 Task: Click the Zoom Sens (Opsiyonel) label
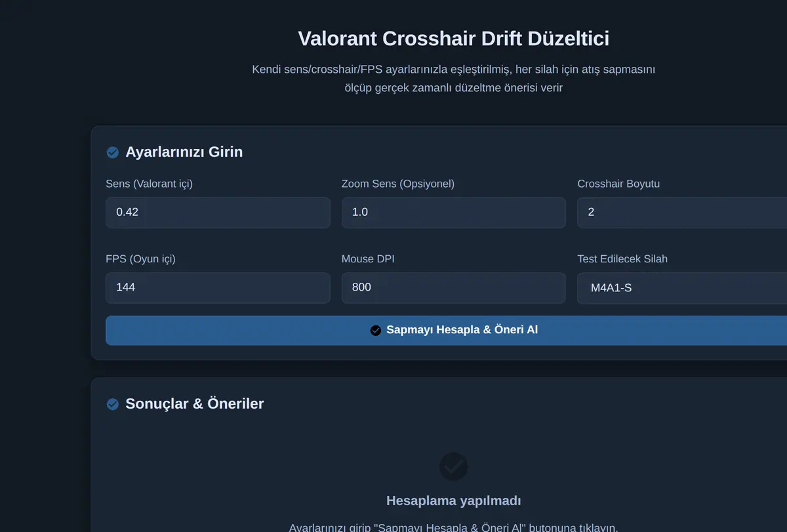point(398,184)
